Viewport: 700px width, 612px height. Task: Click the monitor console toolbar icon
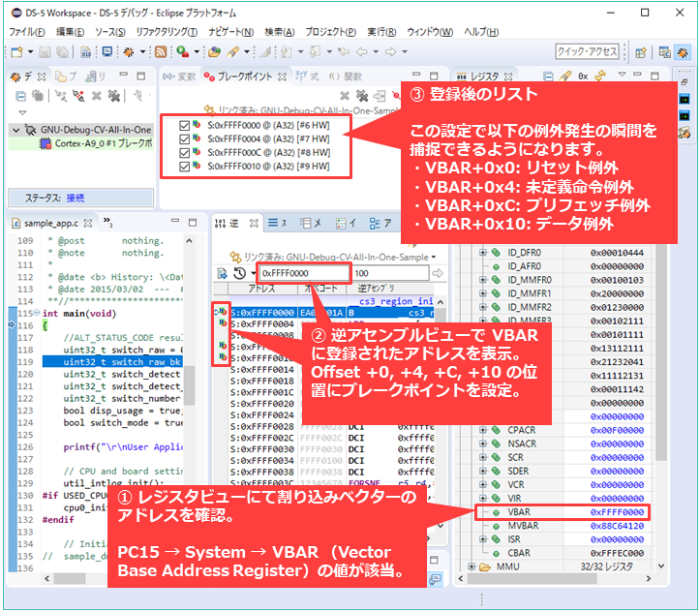(x=107, y=51)
